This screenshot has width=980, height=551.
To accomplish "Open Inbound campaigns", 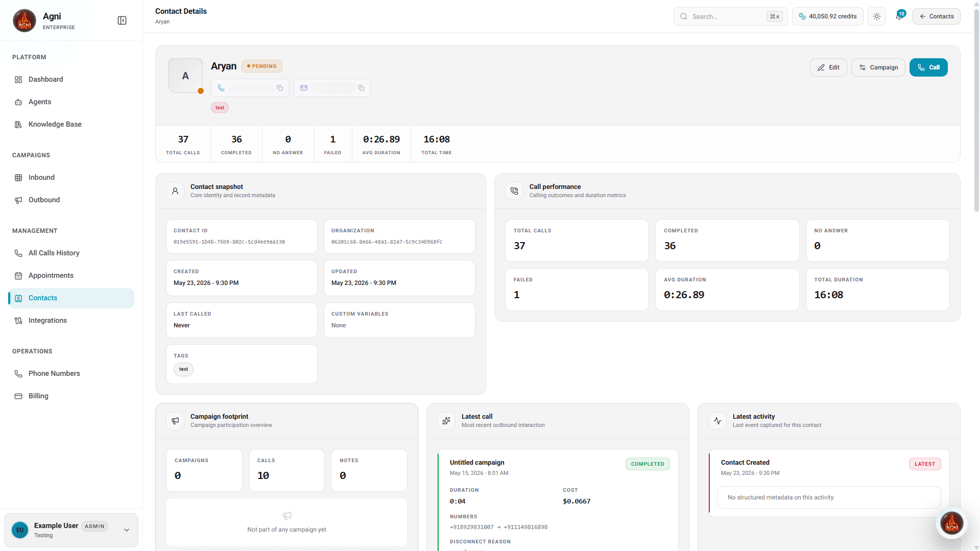I will point(71,177).
